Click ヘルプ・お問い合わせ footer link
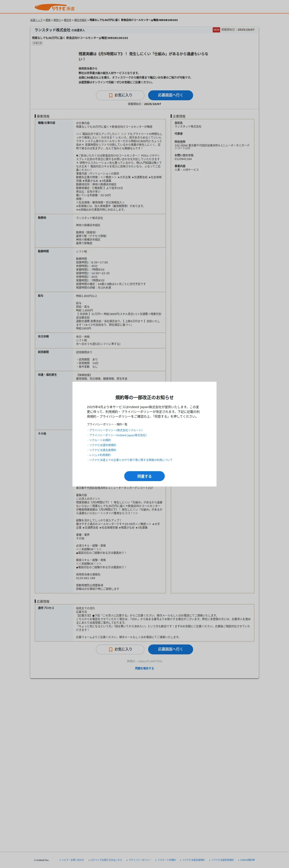289x868 pixels. pos(73,860)
